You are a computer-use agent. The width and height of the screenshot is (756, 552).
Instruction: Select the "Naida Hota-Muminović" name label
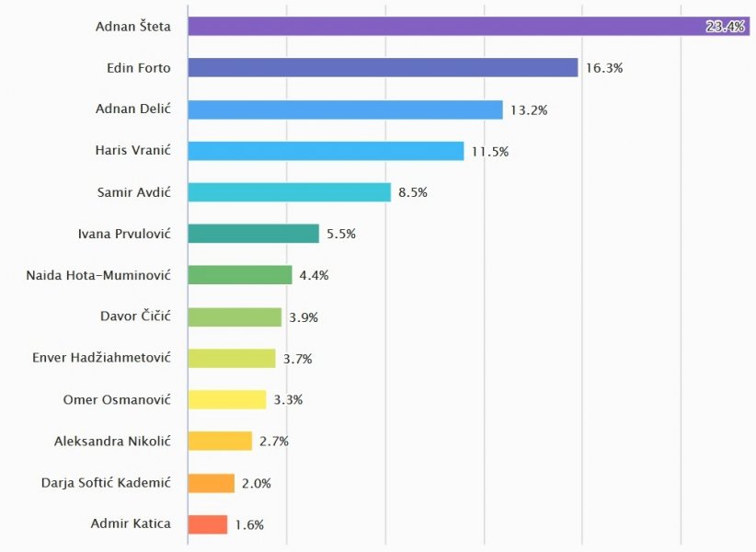[x=98, y=275]
